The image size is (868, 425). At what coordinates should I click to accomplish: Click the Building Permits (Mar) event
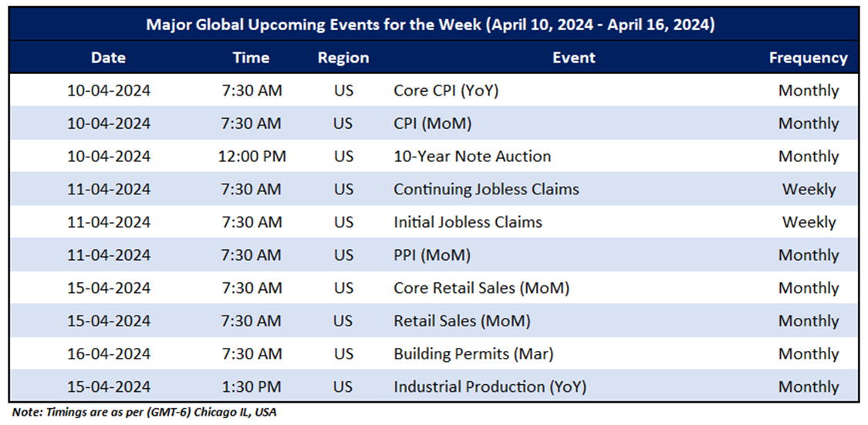click(473, 354)
